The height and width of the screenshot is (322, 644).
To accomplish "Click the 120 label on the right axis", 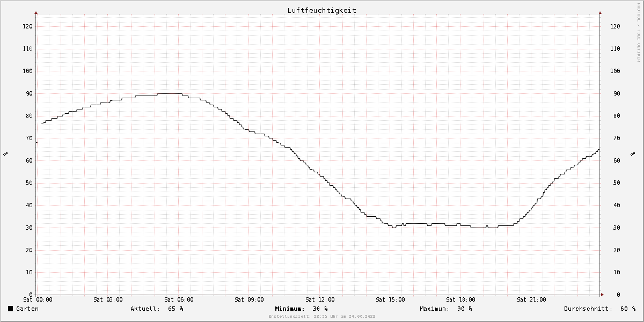I will (x=616, y=26).
